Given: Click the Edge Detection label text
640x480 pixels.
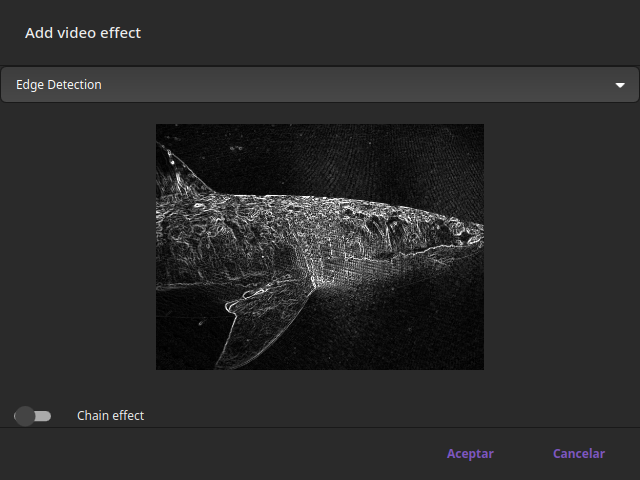Looking at the screenshot, I should [x=59, y=85].
